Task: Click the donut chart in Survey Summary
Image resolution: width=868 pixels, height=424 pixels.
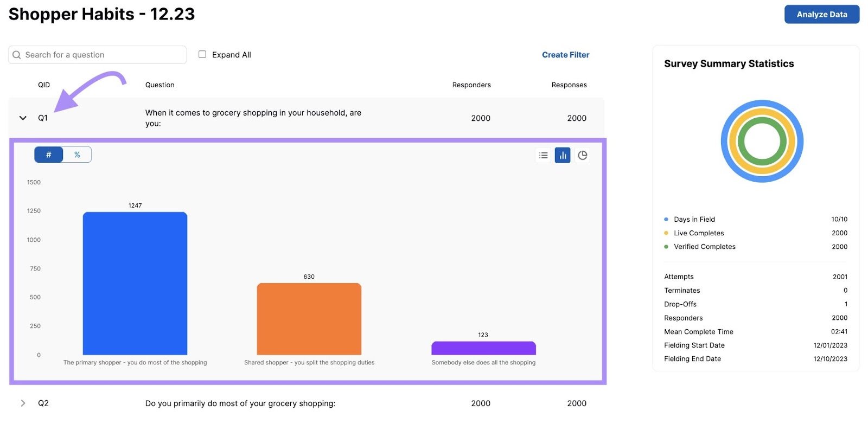Action: point(762,142)
